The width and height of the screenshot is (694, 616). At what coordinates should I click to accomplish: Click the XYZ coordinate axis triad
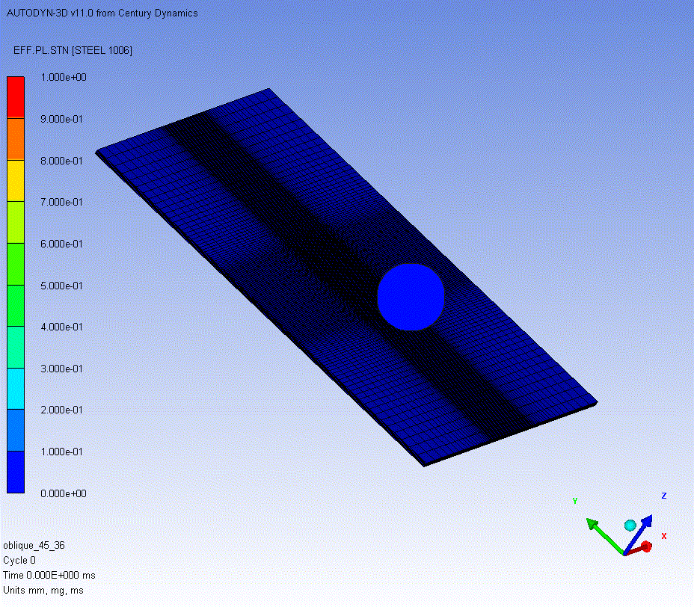tap(620, 526)
